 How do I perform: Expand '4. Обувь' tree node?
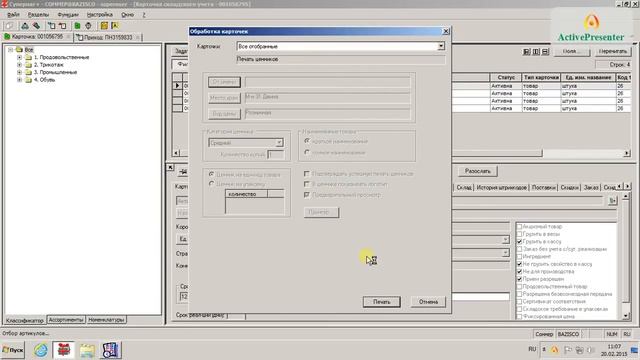[19, 80]
